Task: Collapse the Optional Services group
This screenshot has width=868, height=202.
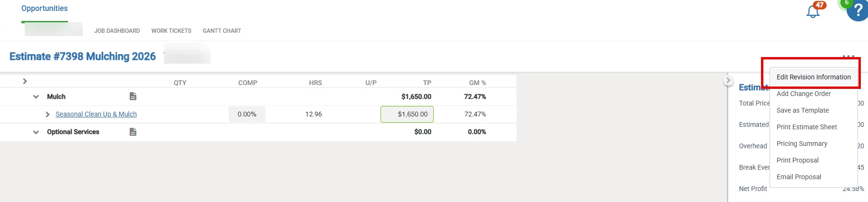Action: (x=36, y=132)
